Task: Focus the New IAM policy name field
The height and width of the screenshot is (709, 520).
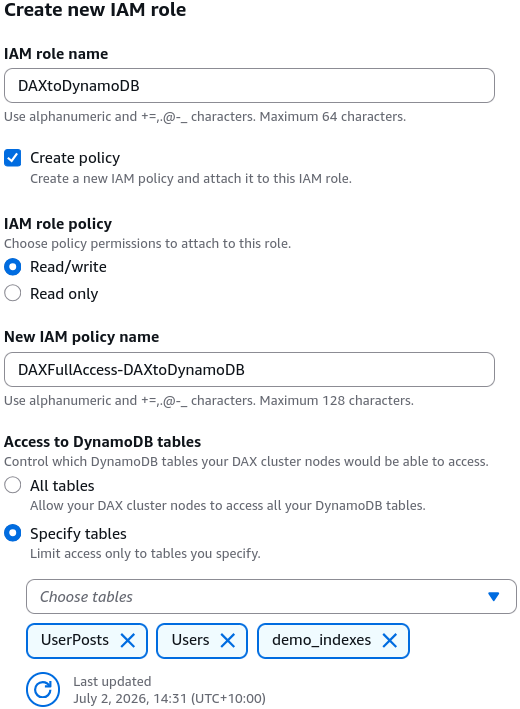Action: [x=249, y=369]
